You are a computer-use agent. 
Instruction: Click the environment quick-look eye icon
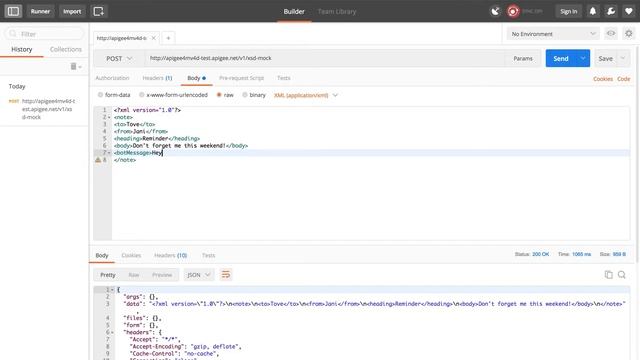[x=611, y=33]
